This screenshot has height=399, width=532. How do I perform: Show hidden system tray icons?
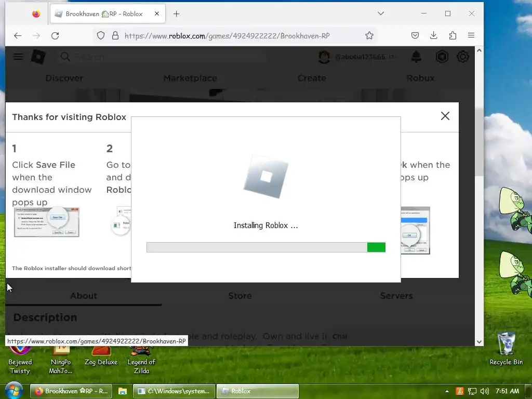pyautogui.click(x=447, y=391)
